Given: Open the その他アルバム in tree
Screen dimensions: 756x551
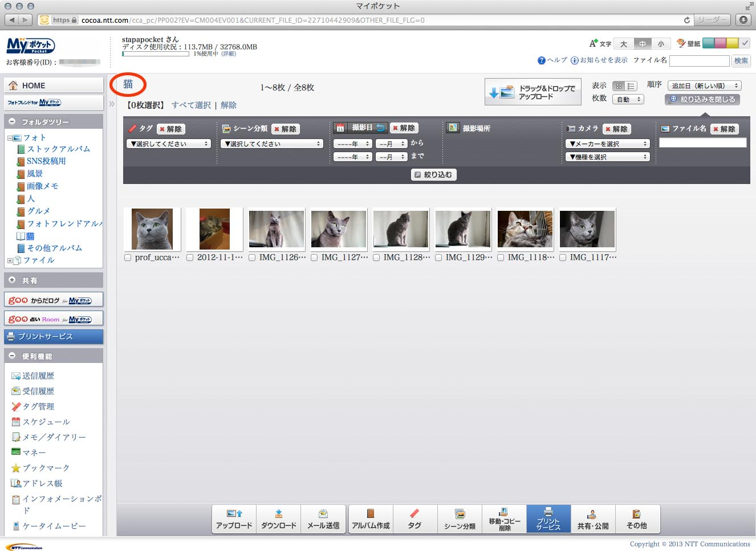Looking at the screenshot, I should (55, 248).
